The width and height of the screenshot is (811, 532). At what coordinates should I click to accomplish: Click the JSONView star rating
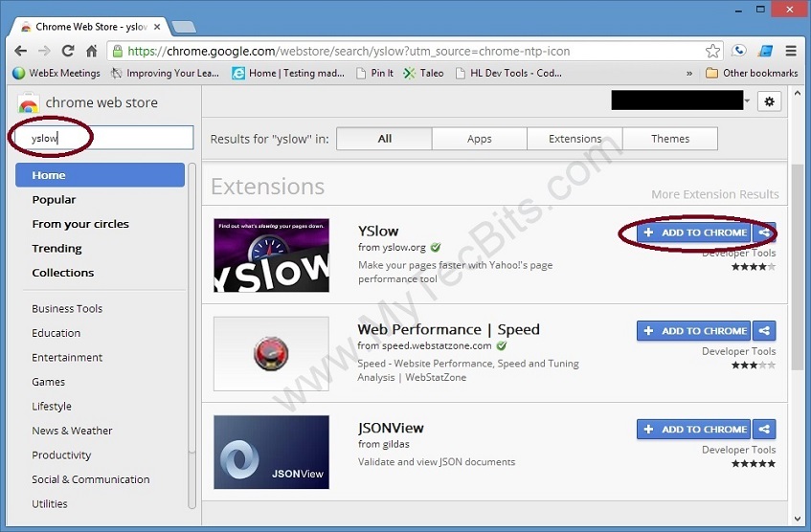753,463
